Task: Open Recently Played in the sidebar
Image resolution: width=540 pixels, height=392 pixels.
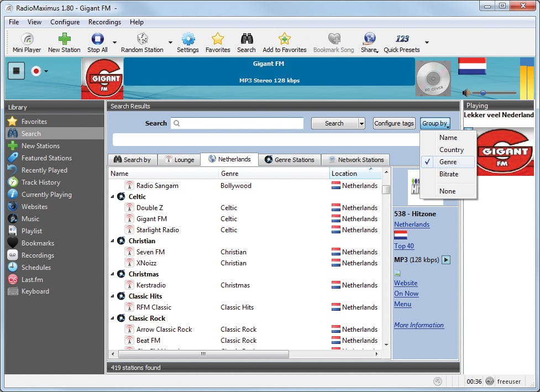Action: (55, 170)
